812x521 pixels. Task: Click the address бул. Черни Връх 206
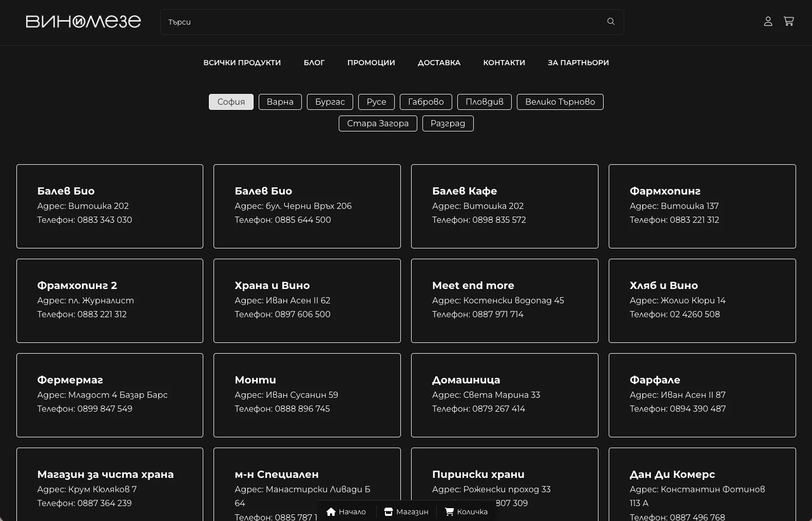pos(308,206)
